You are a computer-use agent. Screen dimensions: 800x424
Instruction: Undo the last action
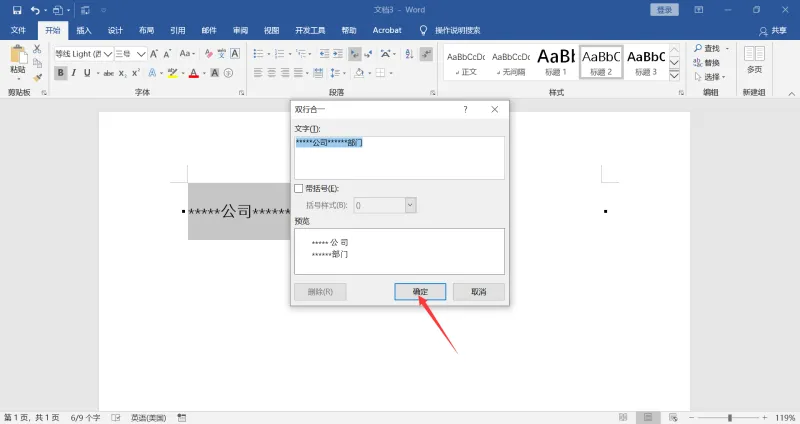[35, 10]
